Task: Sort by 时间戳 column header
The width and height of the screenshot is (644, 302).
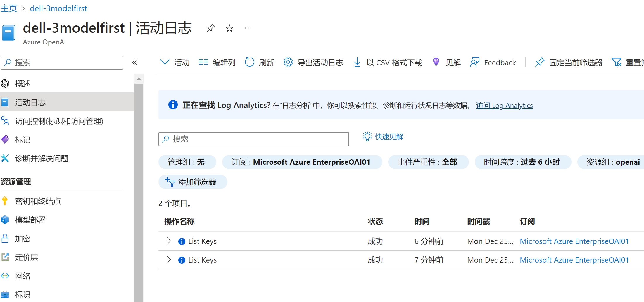Action: click(x=479, y=221)
